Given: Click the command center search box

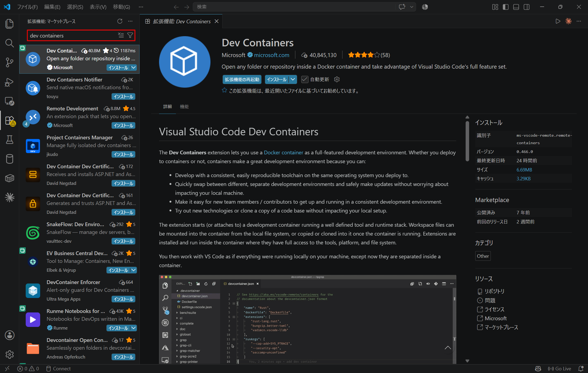Looking at the screenshot, I should (294, 7).
